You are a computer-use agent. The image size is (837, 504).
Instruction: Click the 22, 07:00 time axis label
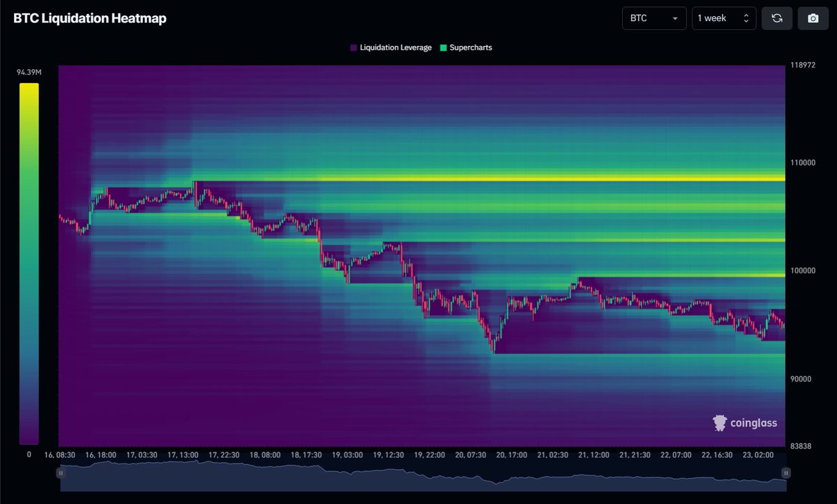pos(676,455)
